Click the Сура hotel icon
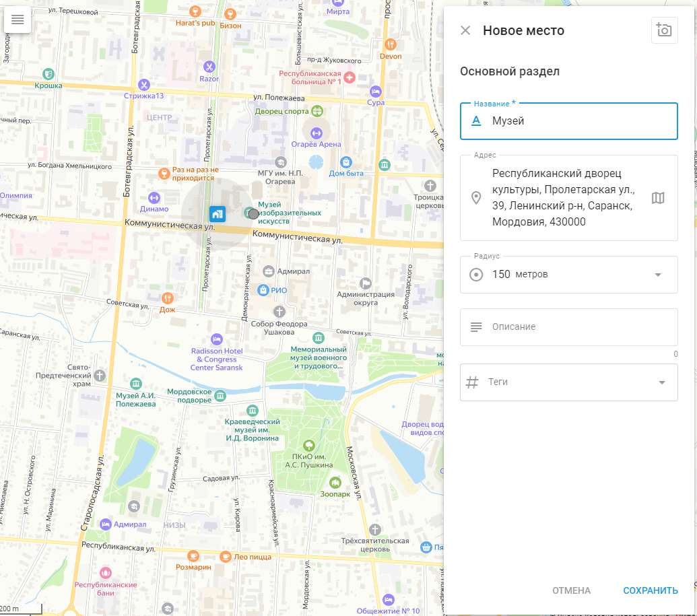Image resolution: width=697 pixels, height=616 pixels. click(376, 92)
